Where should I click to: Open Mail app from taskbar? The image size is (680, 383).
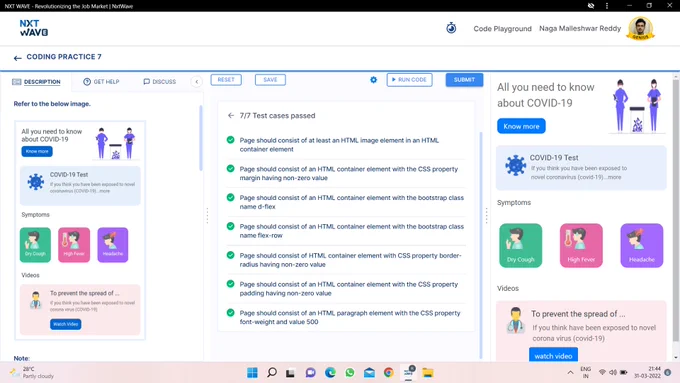[369, 373]
